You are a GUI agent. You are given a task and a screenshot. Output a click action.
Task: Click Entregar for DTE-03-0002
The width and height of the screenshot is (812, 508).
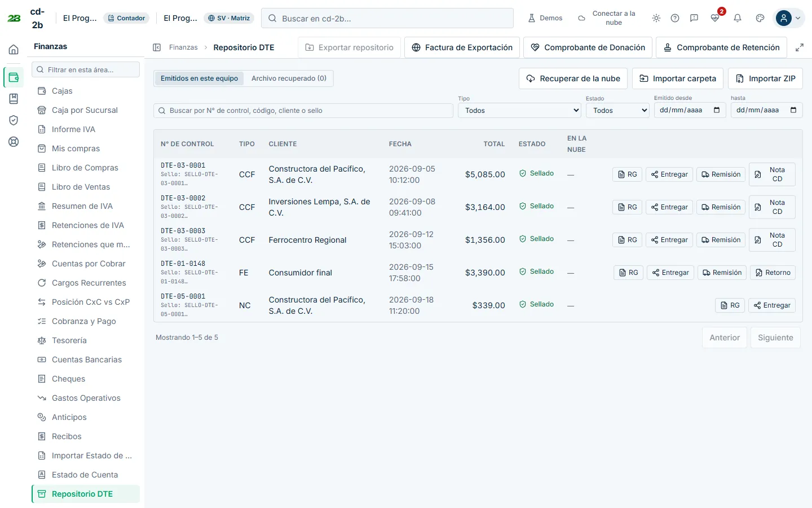pos(669,207)
